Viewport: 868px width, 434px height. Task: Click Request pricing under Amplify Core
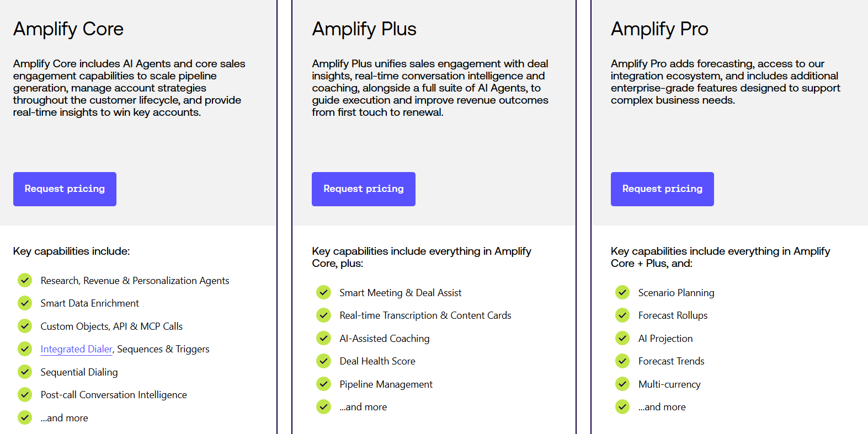coord(65,189)
